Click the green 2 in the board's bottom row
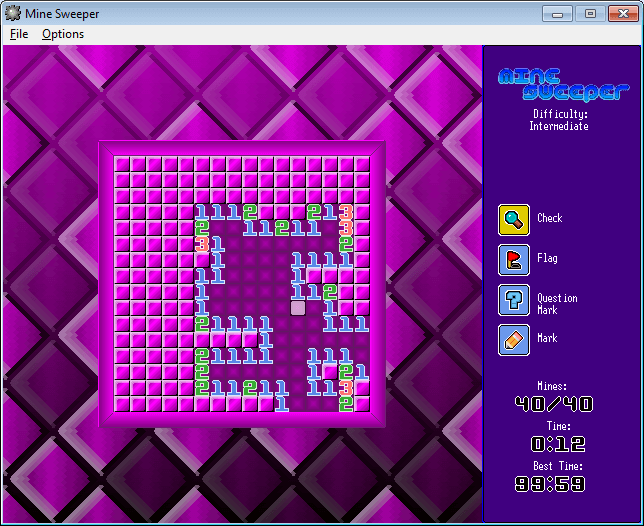The width and height of the screenshot is (644, 526). 346,404
